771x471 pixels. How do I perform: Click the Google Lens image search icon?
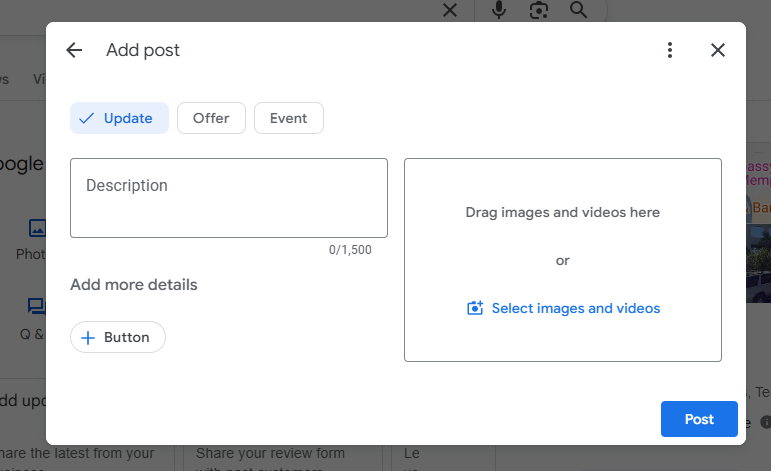[x=539, y=10]
